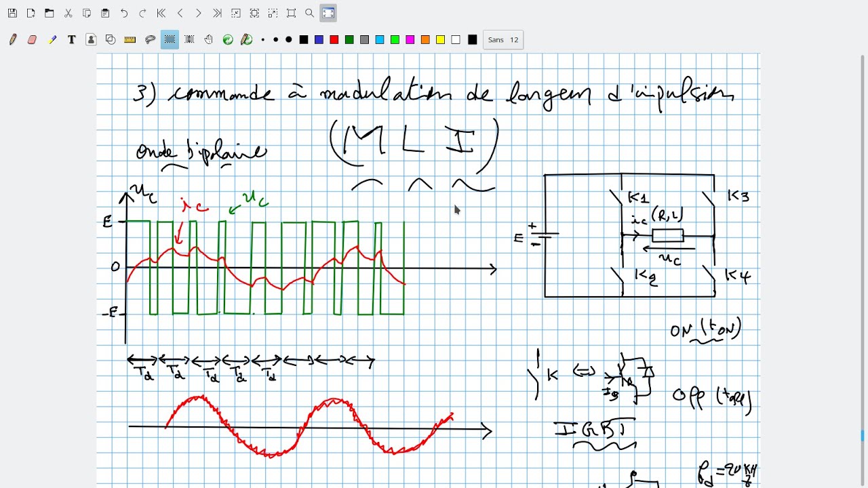The width and height of the screenshot is (868, 488).
Task: Pick the black swatch beside the thick dot
Action: click(304, 40)
